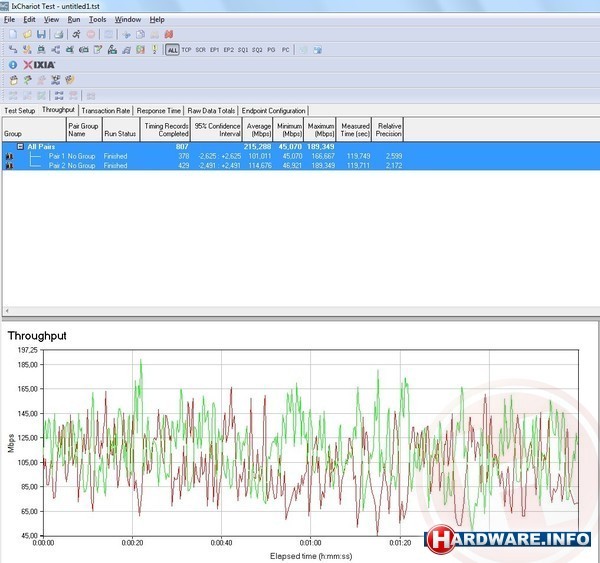600x563 pixels.
Task: Open the Edit menu
Action: tap(29, 20)
